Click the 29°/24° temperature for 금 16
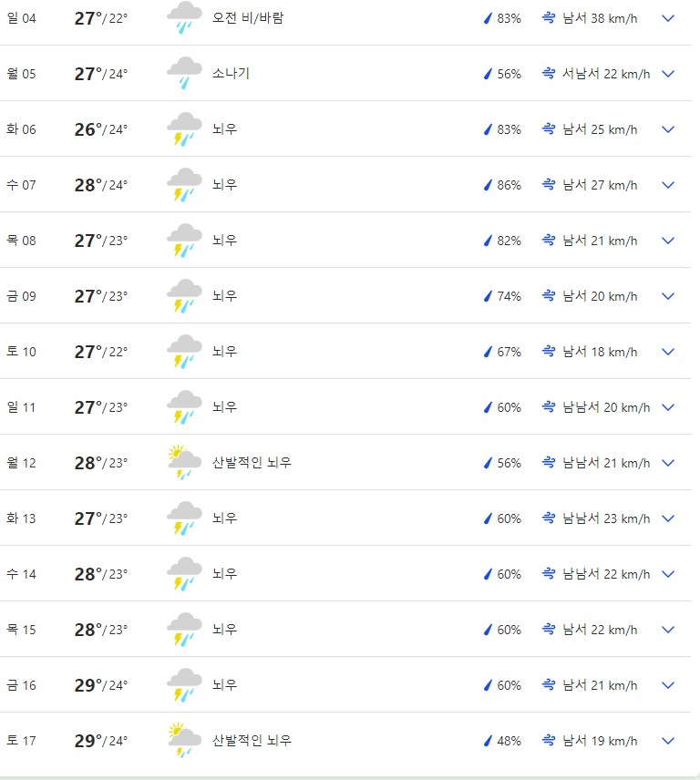 coord(101,685)
